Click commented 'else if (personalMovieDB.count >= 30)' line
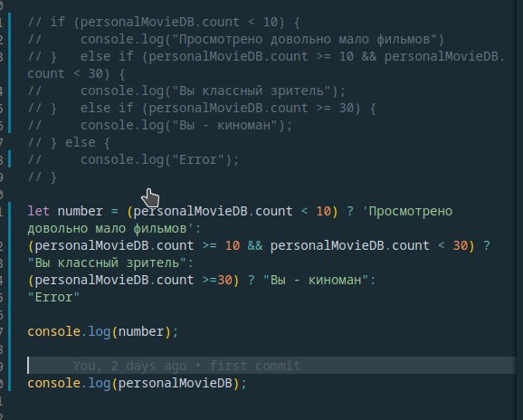 coord(202,109)
